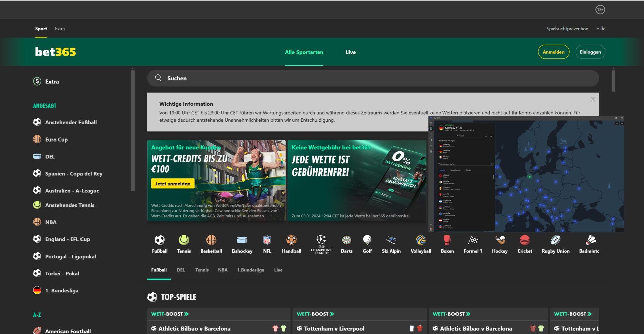Screen dimensions: 644x334
Task: Zoom out the NordVPN map with minus
Action: tap(618, 230)
